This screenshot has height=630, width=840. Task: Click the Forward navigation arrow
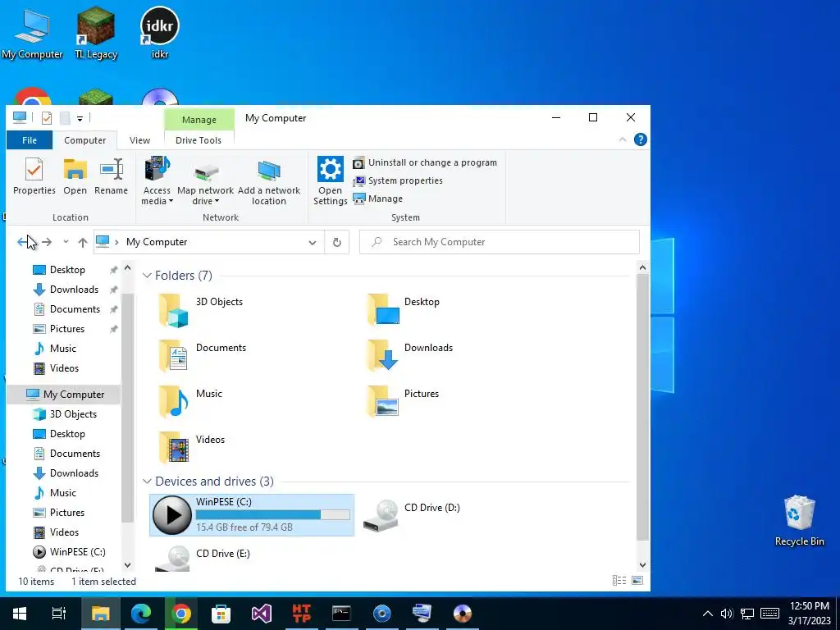[x=47, y=242]
